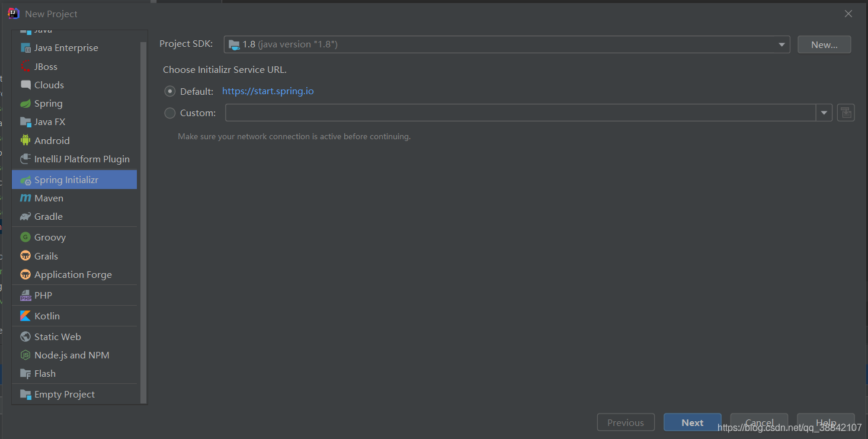Click the Spring leaf icon
This screenshot has height=439, width=868.
(x=25, y=103)
